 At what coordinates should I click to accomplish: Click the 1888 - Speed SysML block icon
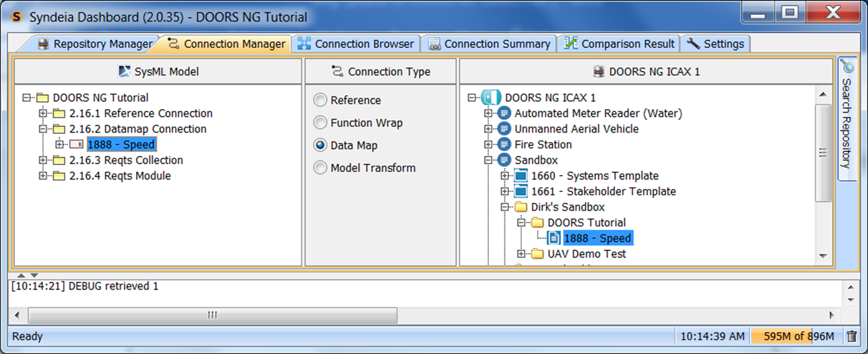tap(76, 145)
